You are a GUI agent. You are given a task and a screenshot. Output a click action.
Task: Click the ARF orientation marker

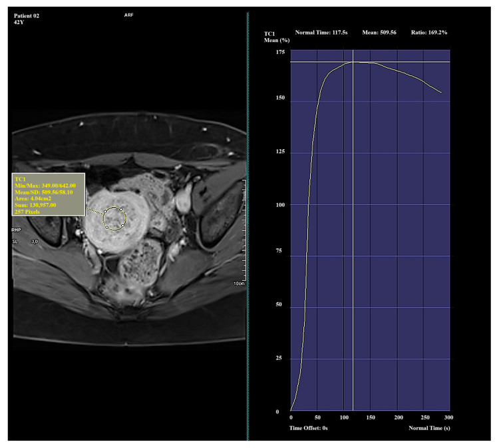tap(128, 15)
